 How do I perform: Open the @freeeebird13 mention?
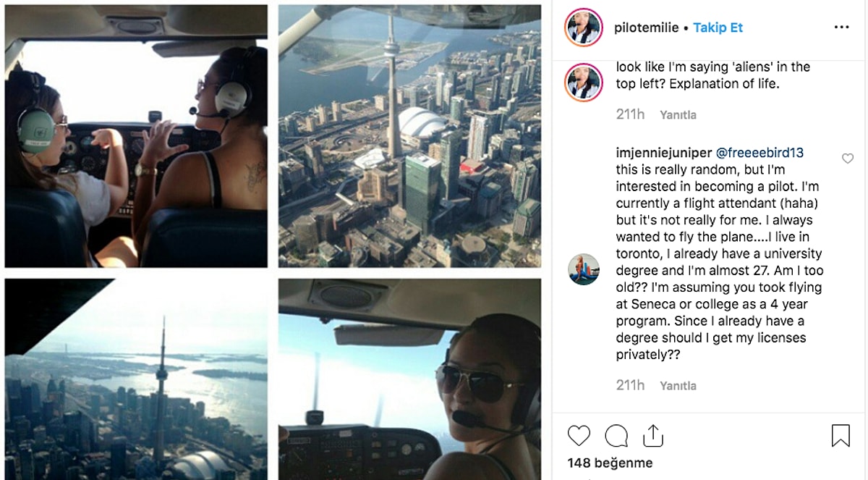[759, 153]
